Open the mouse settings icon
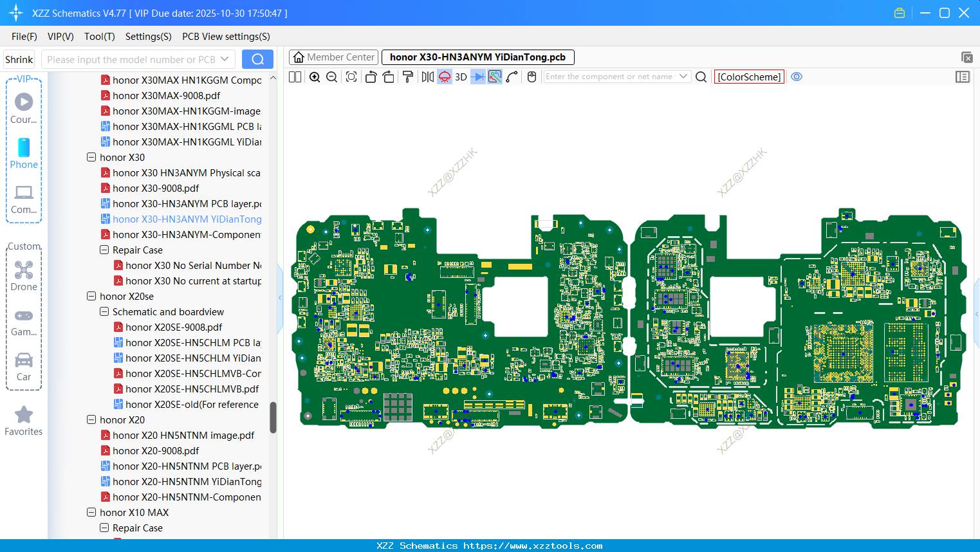This screenshot has width=980, height=552. point(532,77)
